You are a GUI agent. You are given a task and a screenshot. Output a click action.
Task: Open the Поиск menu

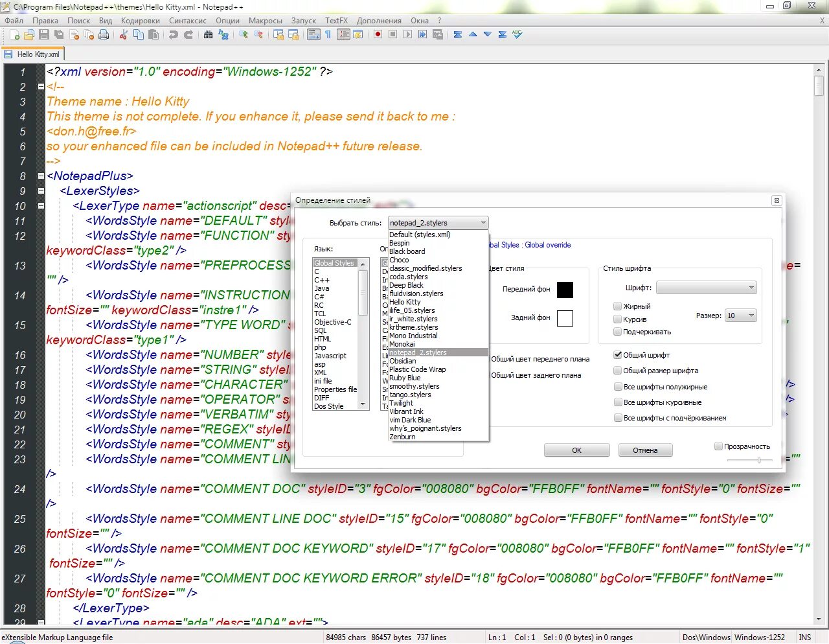[78, 21]
